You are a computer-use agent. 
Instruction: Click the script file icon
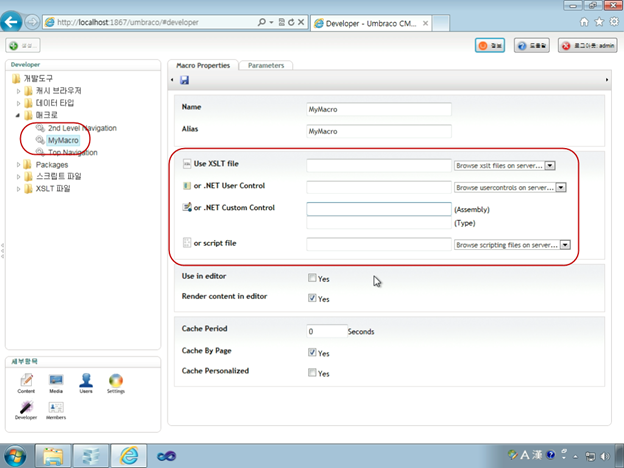187,243
